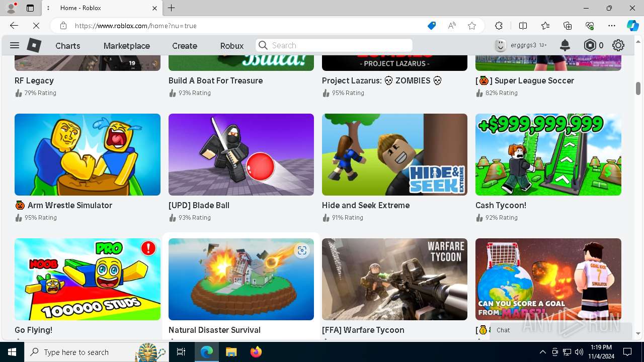This screenshot has width=644, height=362.
Task: Open the Windows Start menu
Action: point(12,352)
